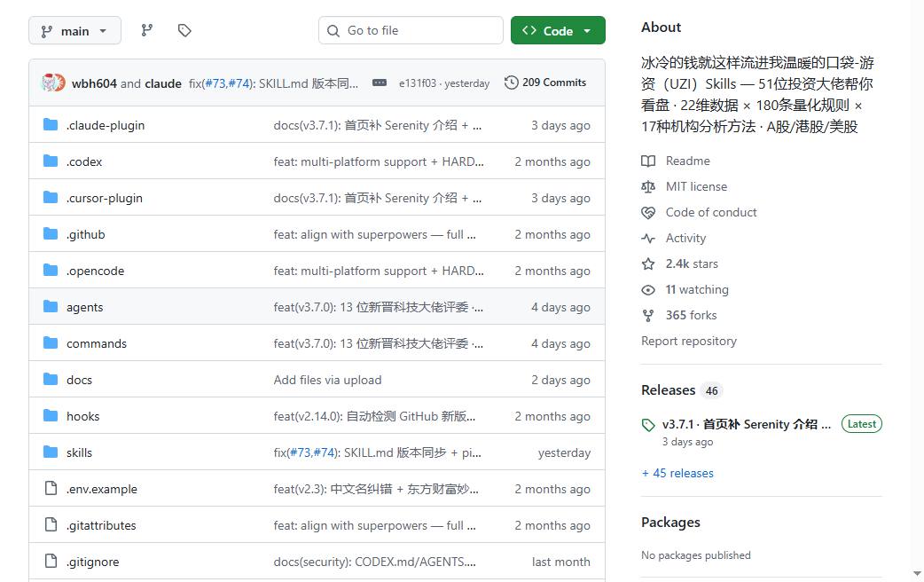Click the .codex folder icon
Image resolution: width=924 pixels, height=582 pixels.
[x=51, y=161]
